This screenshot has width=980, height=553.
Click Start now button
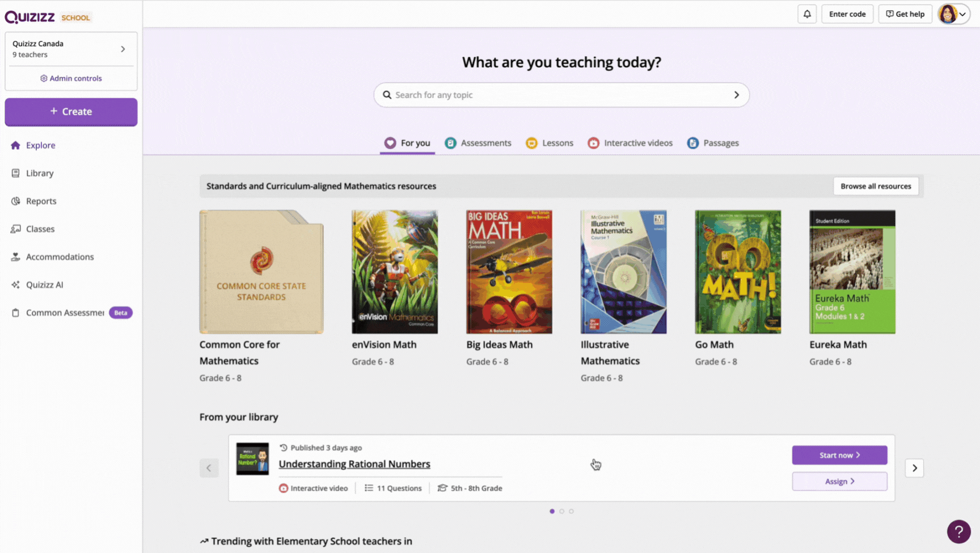tap(839, 455)
